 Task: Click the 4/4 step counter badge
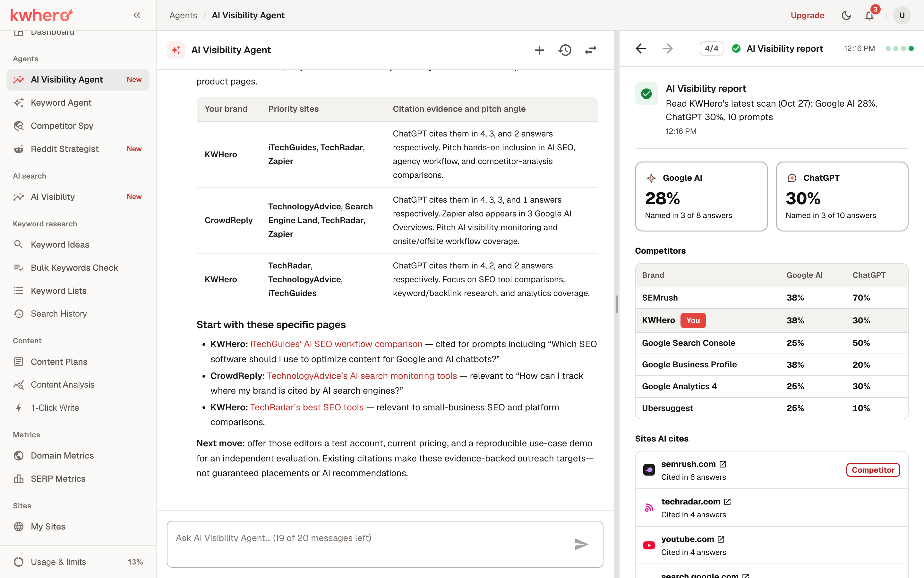point(711,48)
